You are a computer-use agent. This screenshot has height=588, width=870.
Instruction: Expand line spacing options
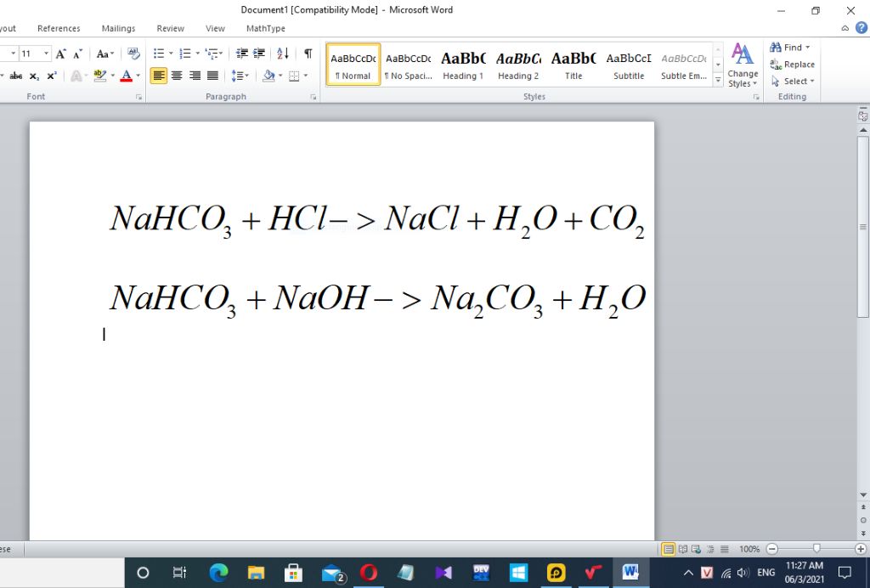[240, 76]
